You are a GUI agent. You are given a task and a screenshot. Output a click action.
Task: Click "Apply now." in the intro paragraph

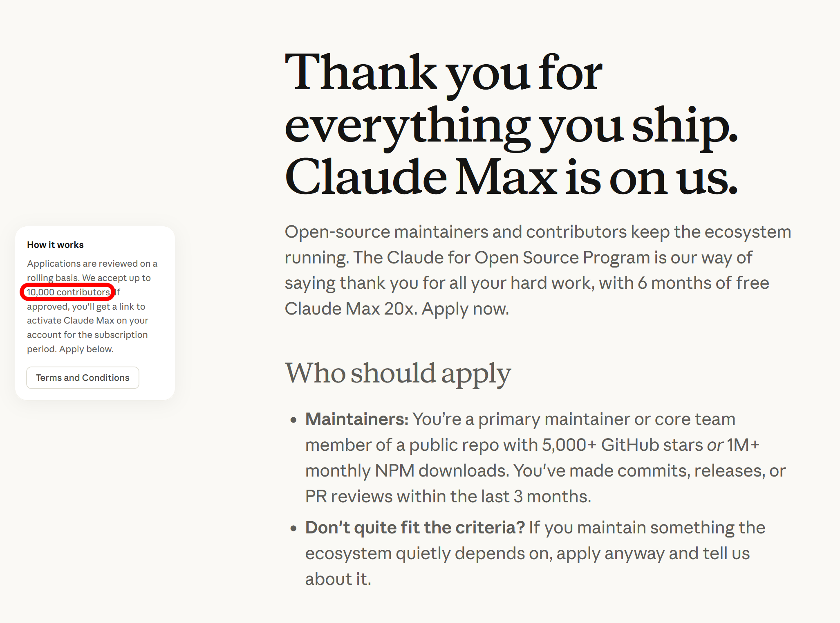click(x=466, y=309)
